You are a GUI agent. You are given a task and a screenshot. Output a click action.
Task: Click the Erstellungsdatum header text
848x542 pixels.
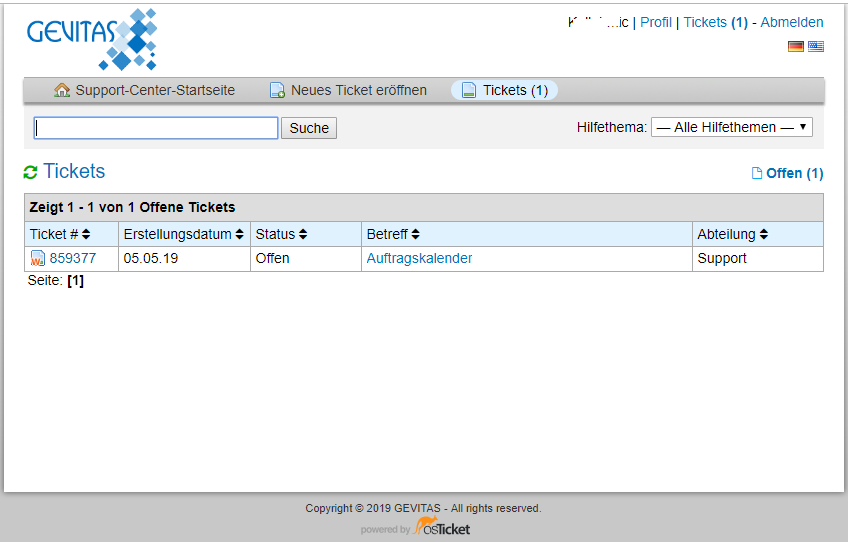(177, 234)
